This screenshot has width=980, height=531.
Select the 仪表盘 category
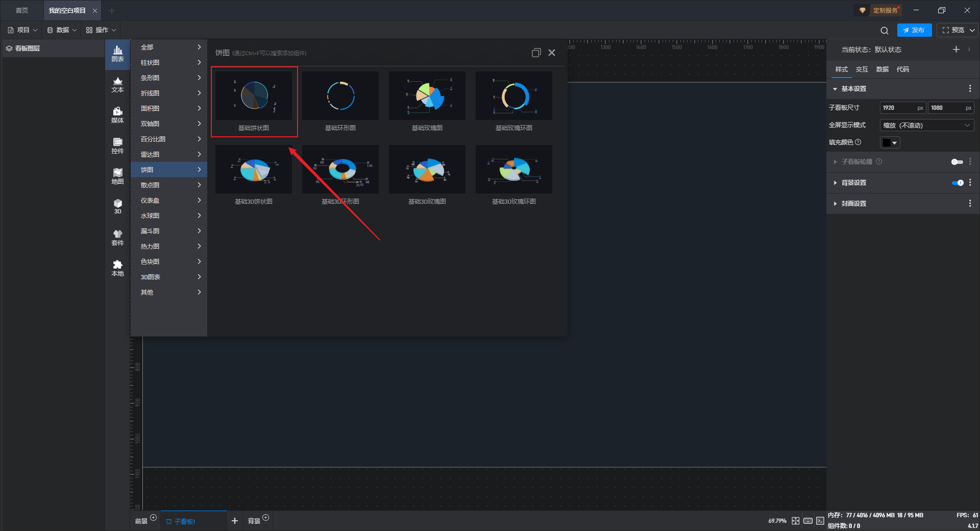coord(169,201)
